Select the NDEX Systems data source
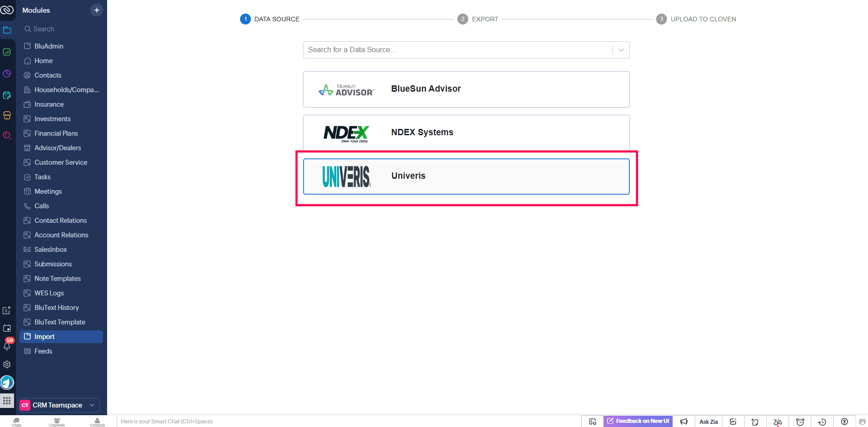 466,133
